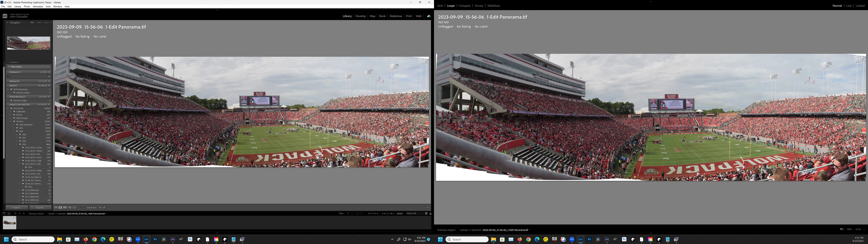Open the Filters Off preset dropdown

pyautogui.click(x=417, y=213)
